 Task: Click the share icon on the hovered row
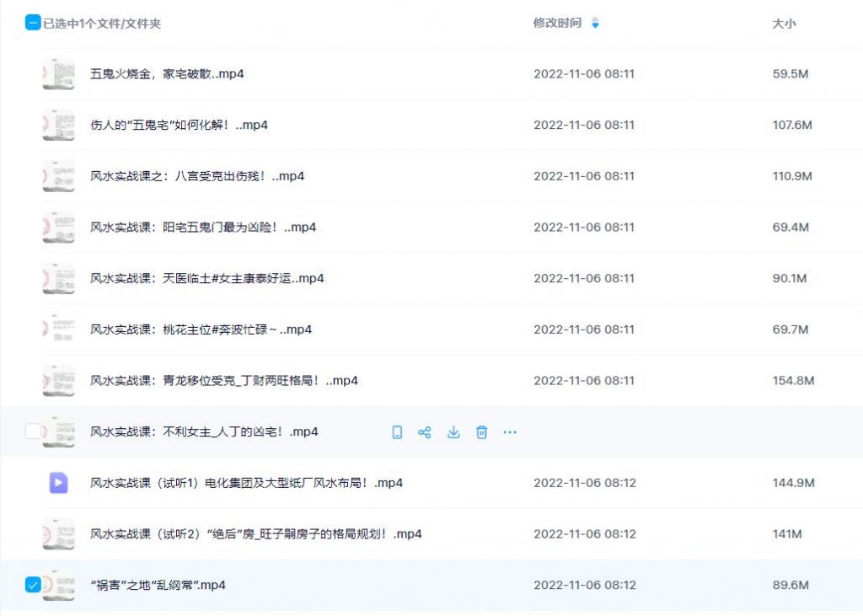(425, 432)
